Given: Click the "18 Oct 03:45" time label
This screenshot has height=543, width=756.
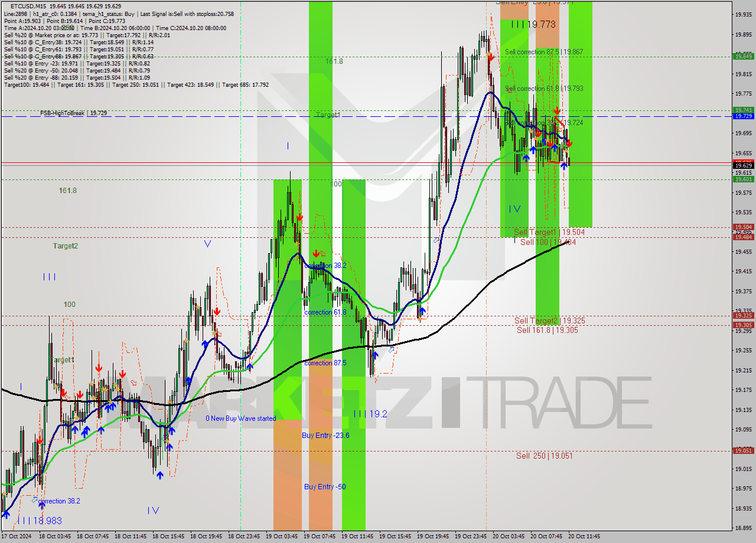Looking at the screenshot, I should click(x=54, y=537).
